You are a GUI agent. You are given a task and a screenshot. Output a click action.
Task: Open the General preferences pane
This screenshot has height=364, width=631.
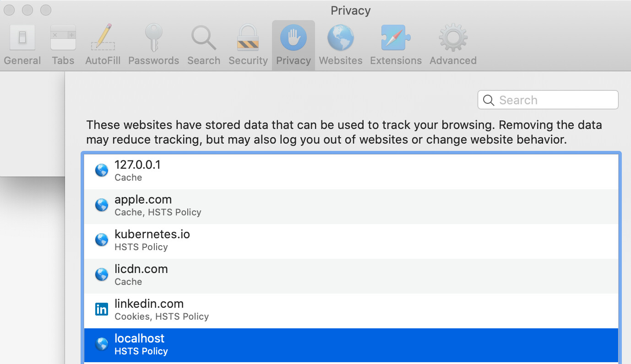point(22,45)
